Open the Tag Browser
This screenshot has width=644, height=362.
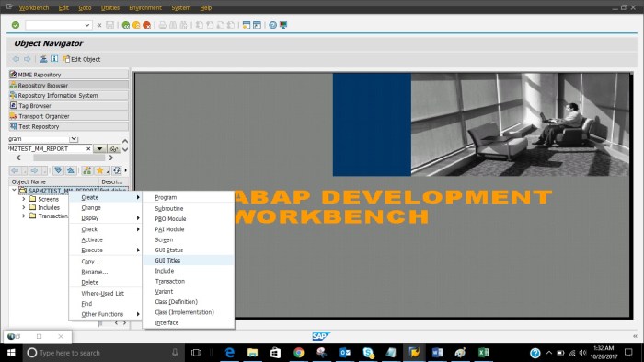[68, 106]
